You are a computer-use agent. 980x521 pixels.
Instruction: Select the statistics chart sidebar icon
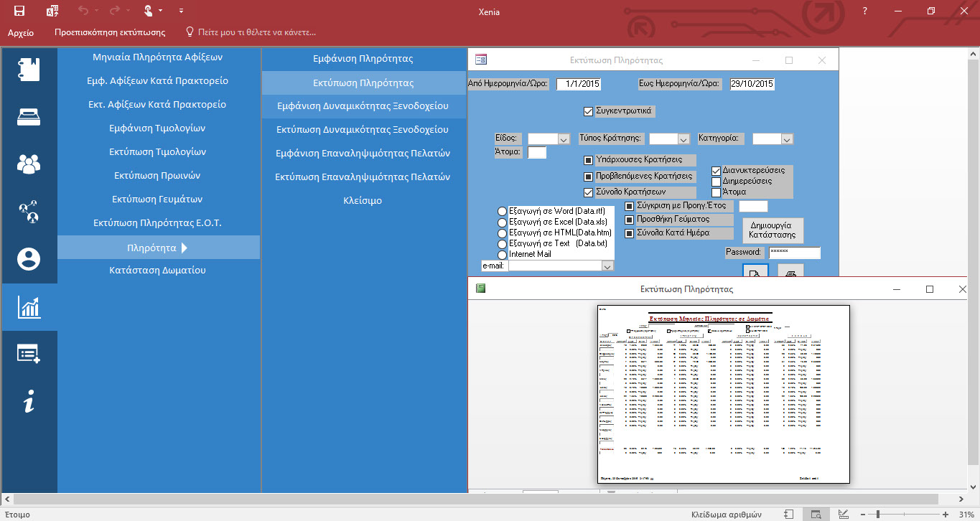coord(29,307)
